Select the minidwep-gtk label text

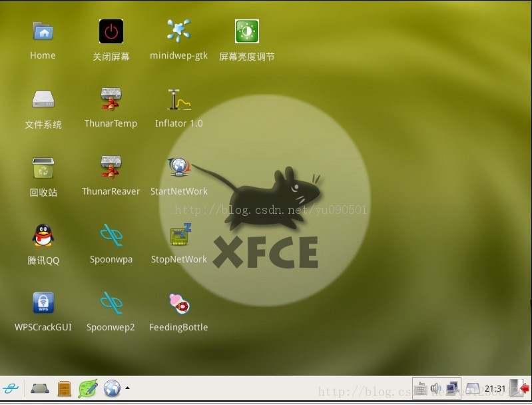pos(179,56)
